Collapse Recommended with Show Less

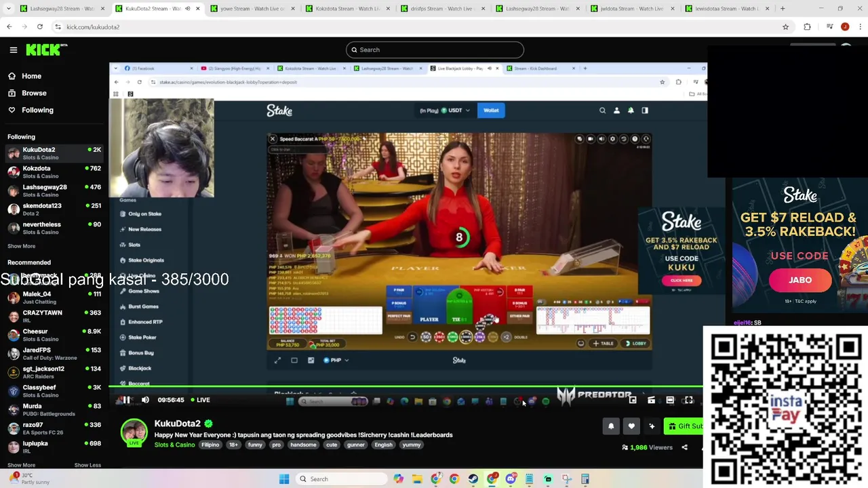[x=87, y=465]
